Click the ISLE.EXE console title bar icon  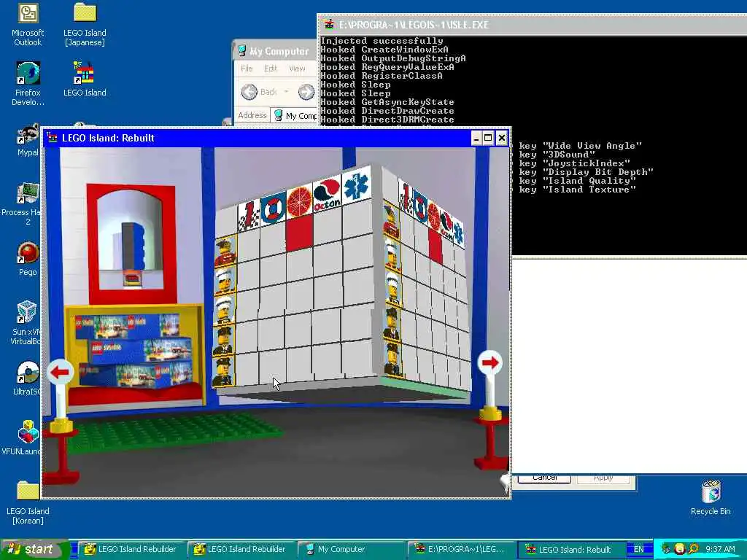[328, 24]
